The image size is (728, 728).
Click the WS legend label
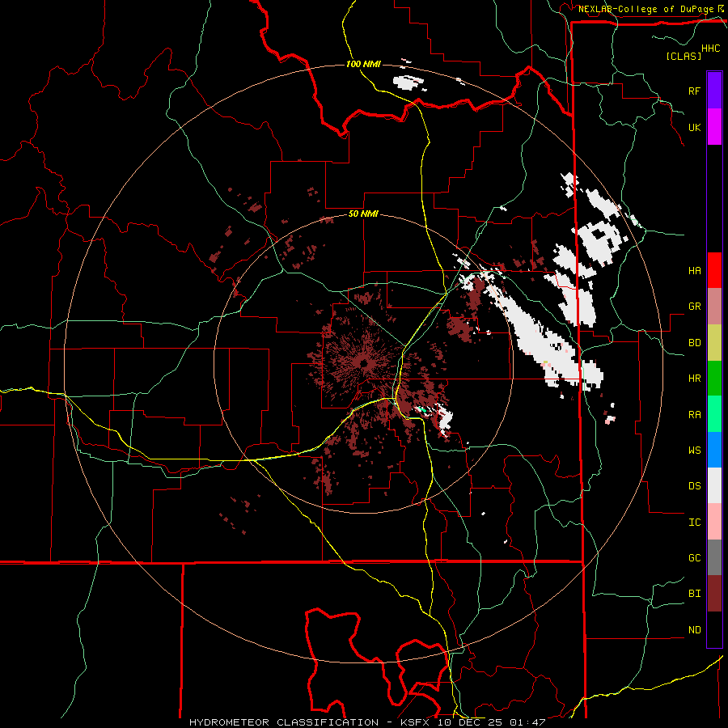pyautogui.click(x=694, y=451)
